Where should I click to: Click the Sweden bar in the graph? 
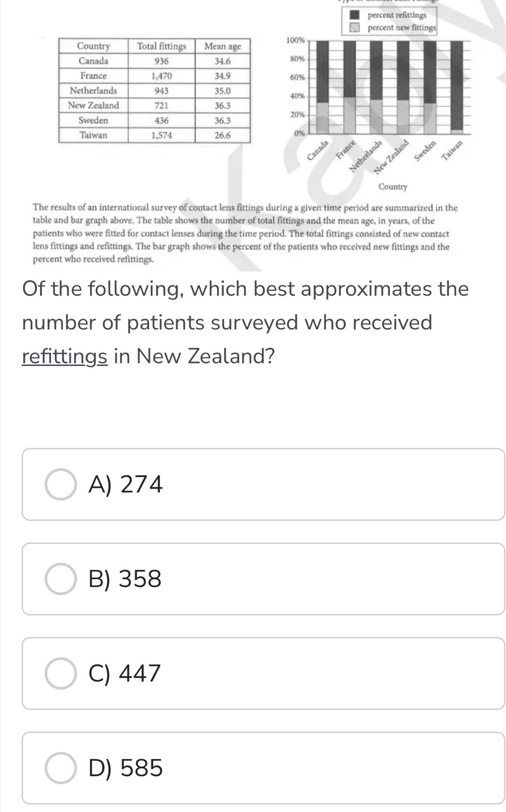point(430,86)
